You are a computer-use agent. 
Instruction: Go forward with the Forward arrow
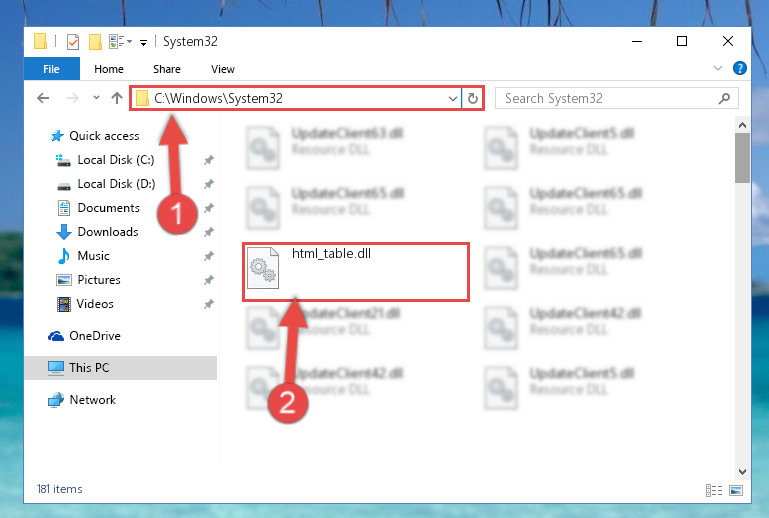click(73, 98)
